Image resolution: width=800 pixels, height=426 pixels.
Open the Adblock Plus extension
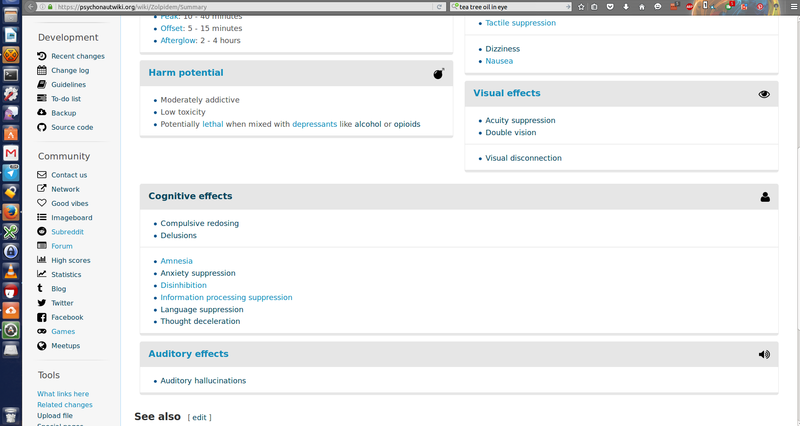tap(690, 7)
